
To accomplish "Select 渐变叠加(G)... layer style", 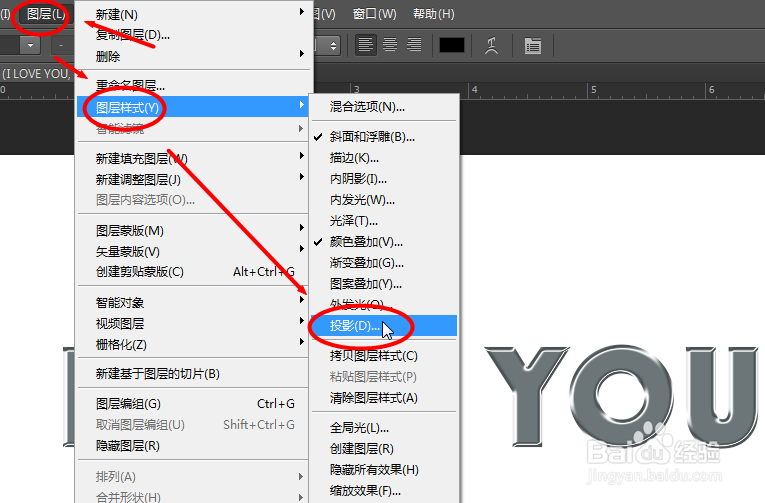I will click(x=384, y=263).
